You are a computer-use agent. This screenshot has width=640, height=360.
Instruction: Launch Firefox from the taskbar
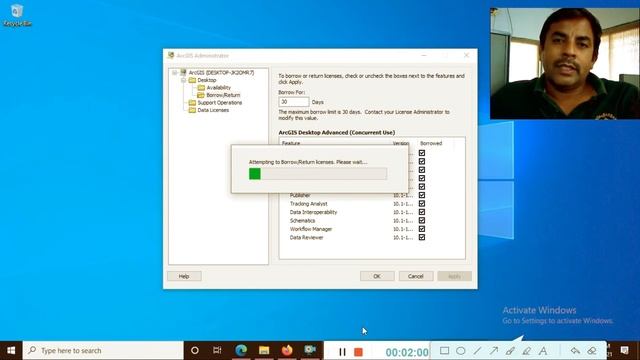[x=287, y=351]
